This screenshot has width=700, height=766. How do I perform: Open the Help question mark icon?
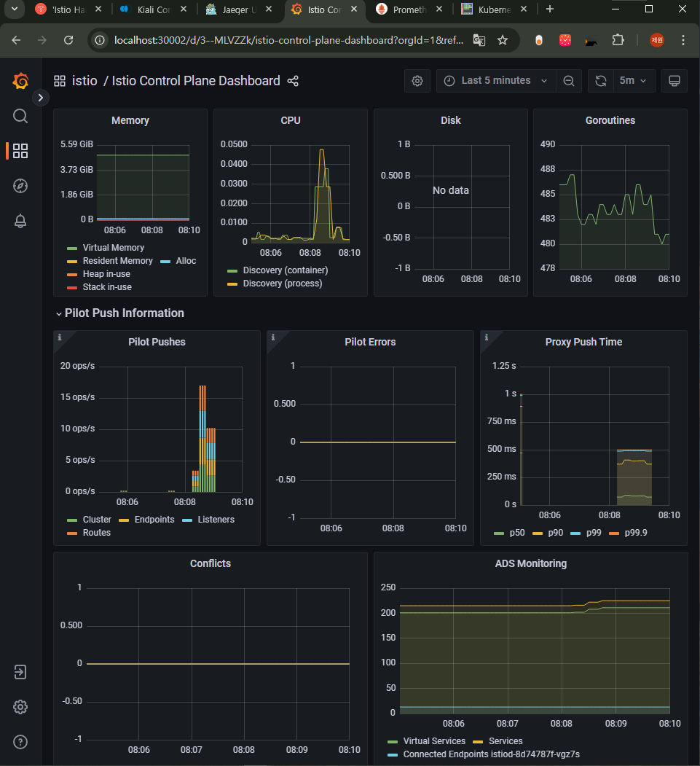(20, 742)
